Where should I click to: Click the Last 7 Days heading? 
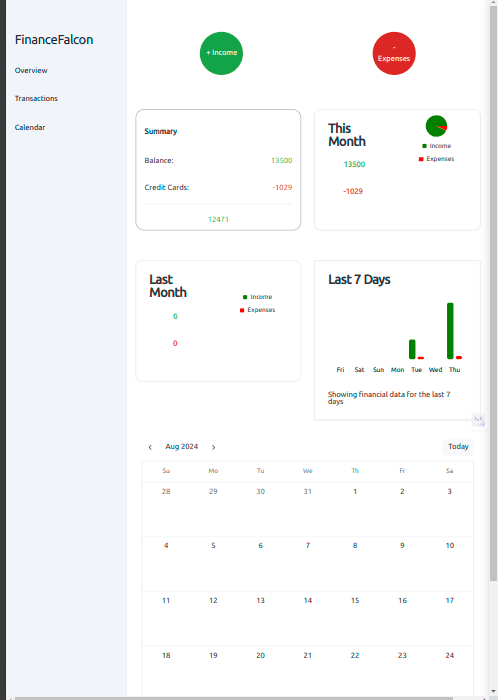pyautogui.click(x=359, y=279)
